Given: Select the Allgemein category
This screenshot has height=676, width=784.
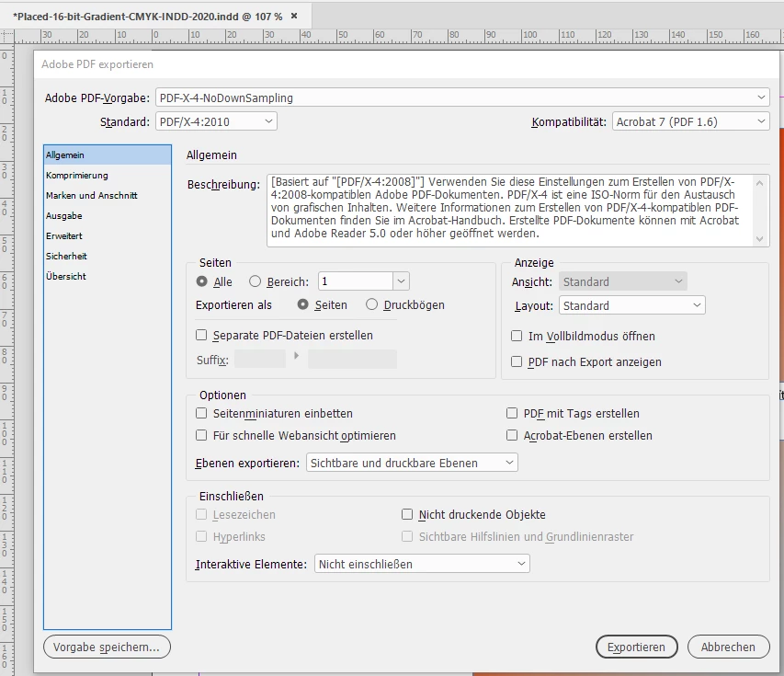Looking at the screenshot, I should coord(108,155).
